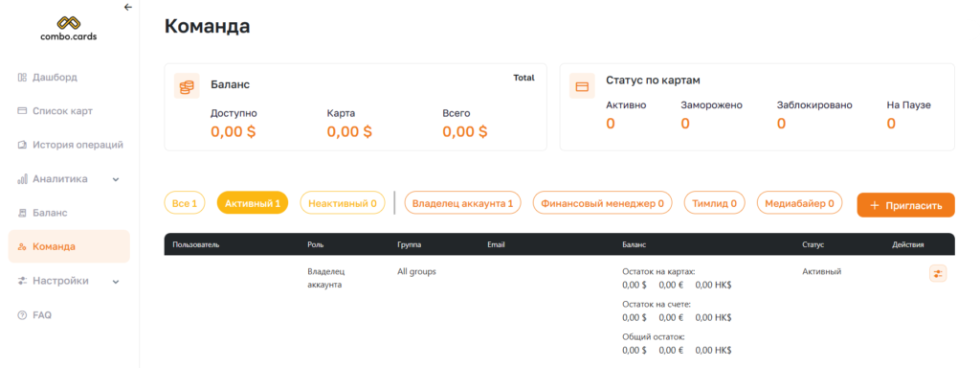Open the FAQ menu item
This screenshot has height=368, width=980.
pos(42,314)
